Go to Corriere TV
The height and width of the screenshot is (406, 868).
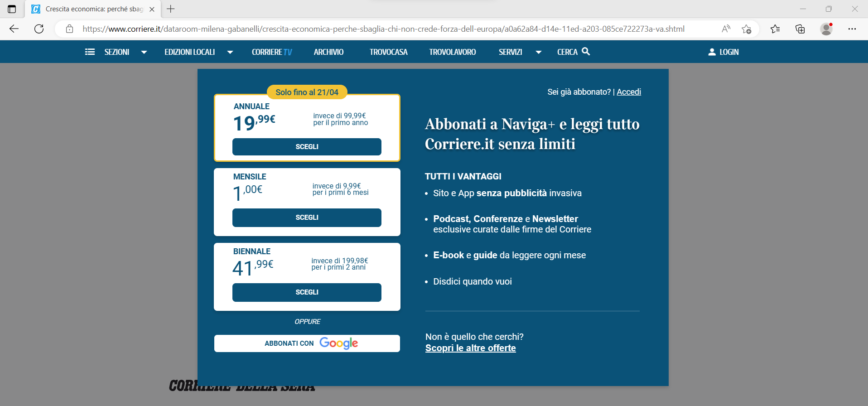coord(272,52)
